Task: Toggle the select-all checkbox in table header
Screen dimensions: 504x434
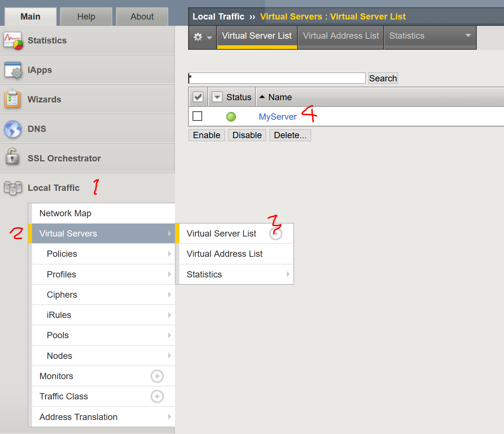Action: click(x=198, y=97)
